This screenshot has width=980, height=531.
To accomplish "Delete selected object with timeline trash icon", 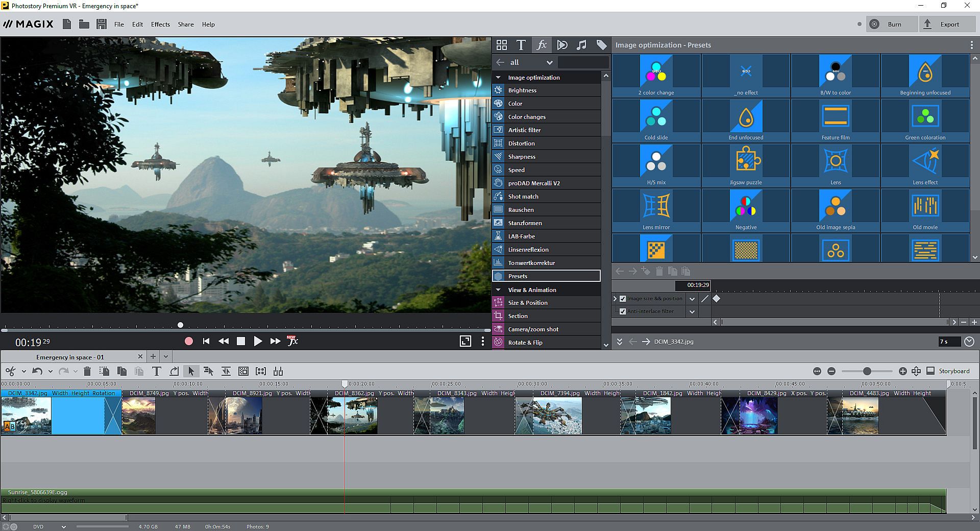I will [x=87, y=371].
